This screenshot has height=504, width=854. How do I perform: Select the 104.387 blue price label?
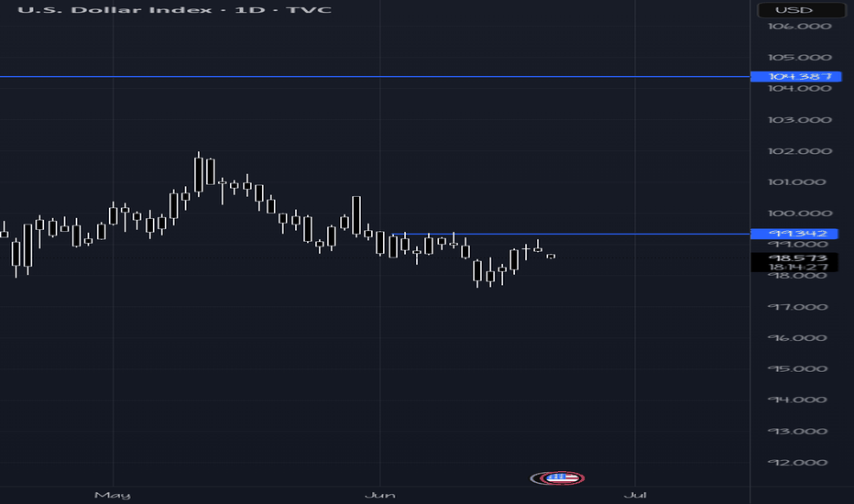(x=795, y=76)
